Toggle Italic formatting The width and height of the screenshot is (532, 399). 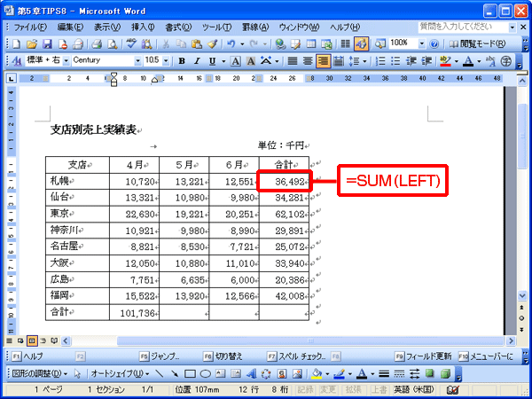point(197,61)
